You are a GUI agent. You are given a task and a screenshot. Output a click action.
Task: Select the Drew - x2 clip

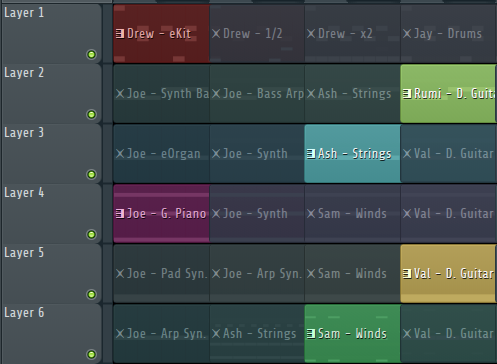[353, 33]
